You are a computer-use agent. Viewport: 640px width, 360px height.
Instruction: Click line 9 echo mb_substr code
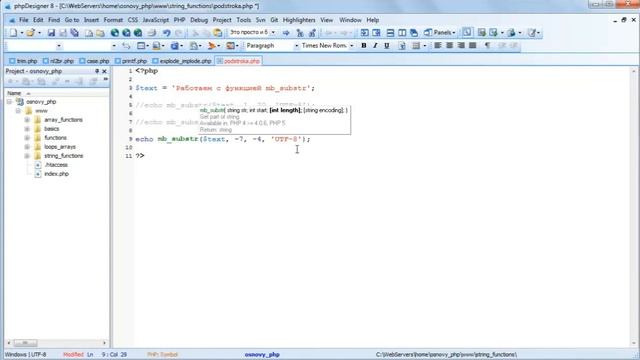tap(222, 139)
